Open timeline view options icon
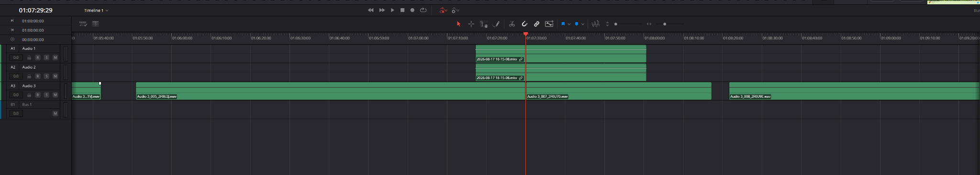 coord(83,23)
